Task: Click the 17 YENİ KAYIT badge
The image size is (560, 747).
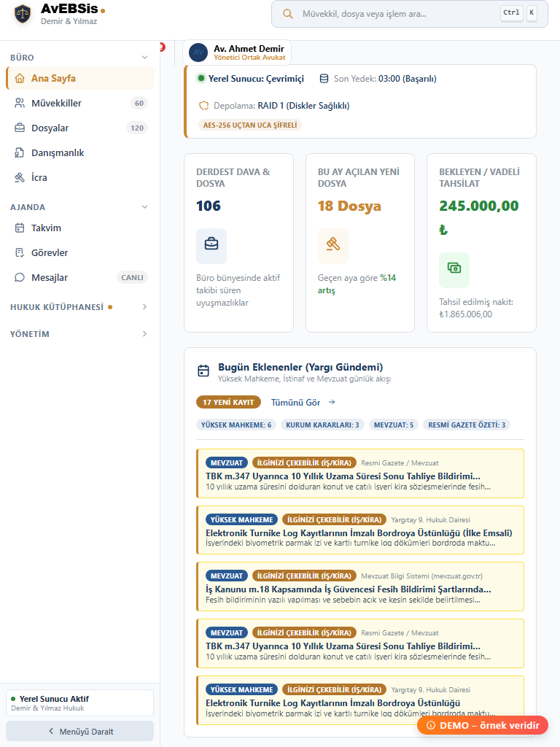Action: (228, 402)
